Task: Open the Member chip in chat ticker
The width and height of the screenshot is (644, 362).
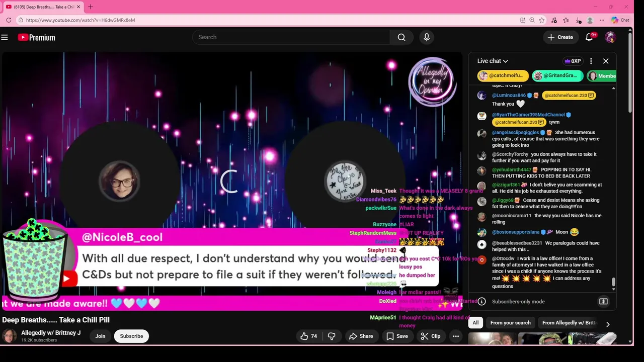Action: [x=601, y=76]
